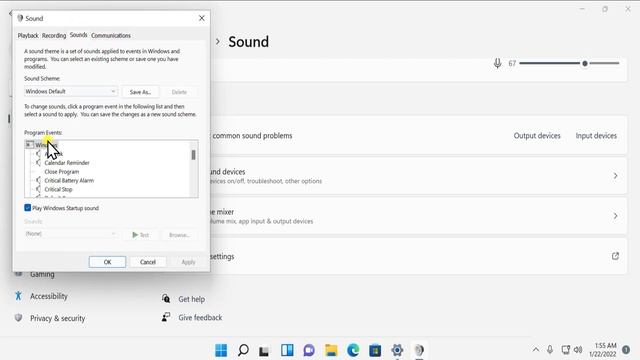This screenshot has width=640, height=360.
Task: Open the Sounds (None) dropdown
Action: pyautogui.click(x=71, y=234)
